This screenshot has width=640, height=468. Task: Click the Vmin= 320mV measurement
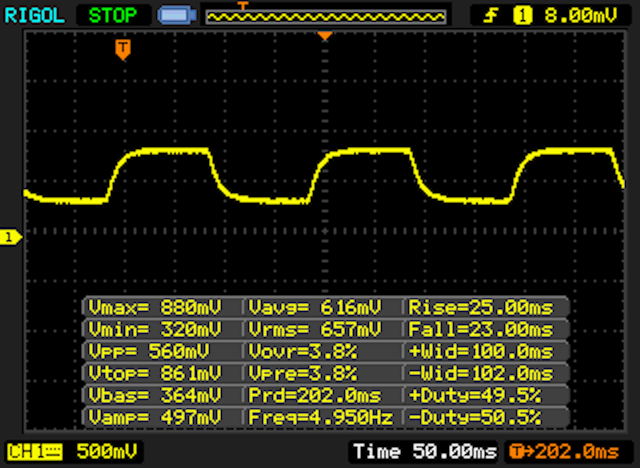pyautogui.click(x=154, y=329)
